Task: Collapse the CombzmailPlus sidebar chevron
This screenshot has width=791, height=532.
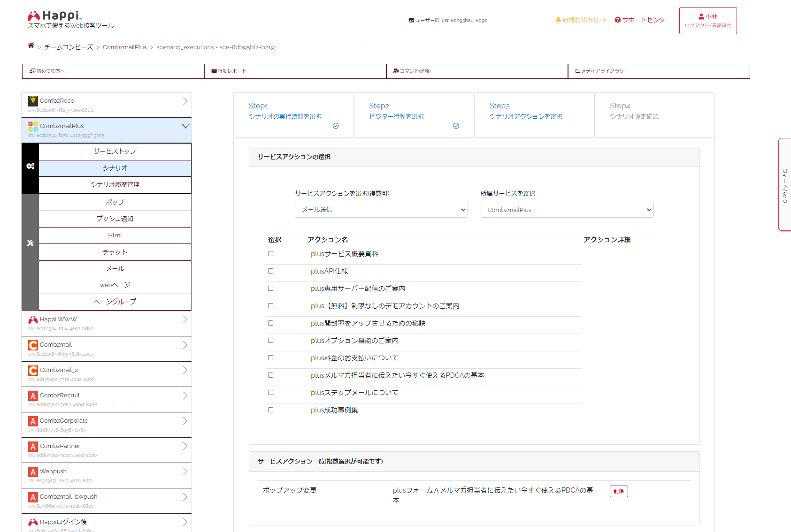Action: (x=185, y=126)
